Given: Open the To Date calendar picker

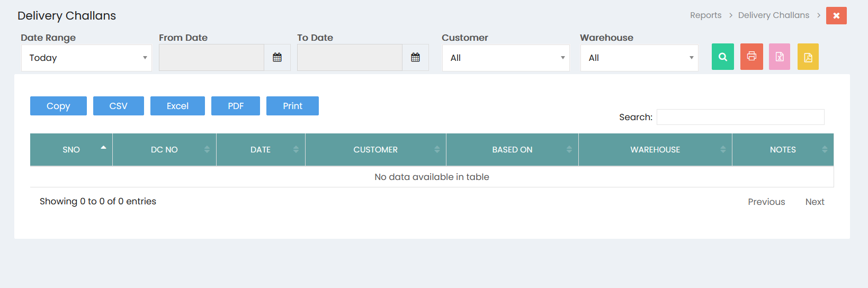Looking at the screenshot, I should [x=415, y=57].
